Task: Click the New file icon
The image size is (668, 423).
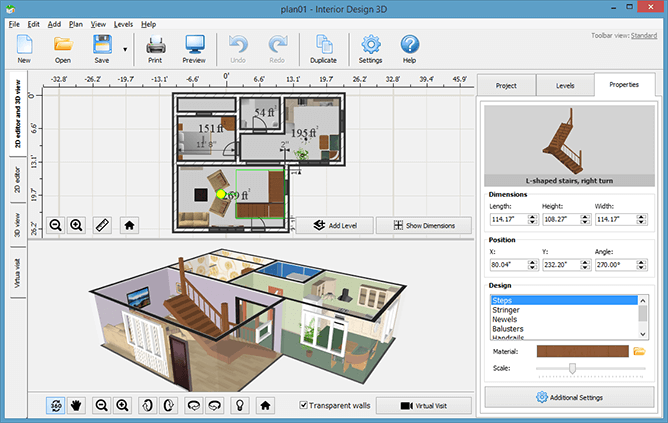Action: [24, 44]
